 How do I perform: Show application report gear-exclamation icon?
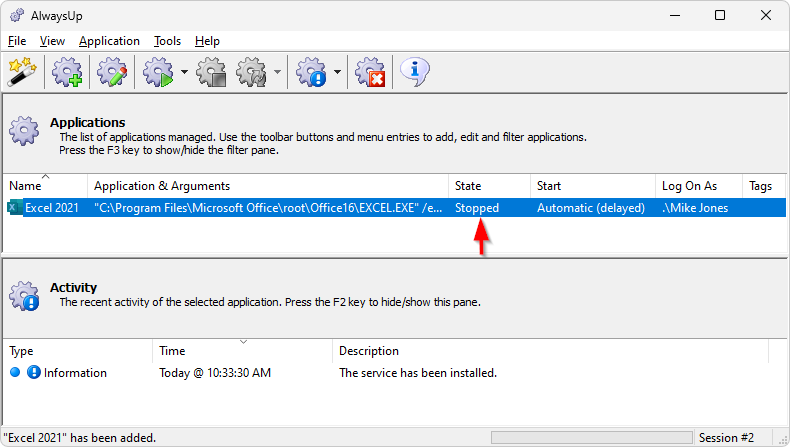point(311,72)
